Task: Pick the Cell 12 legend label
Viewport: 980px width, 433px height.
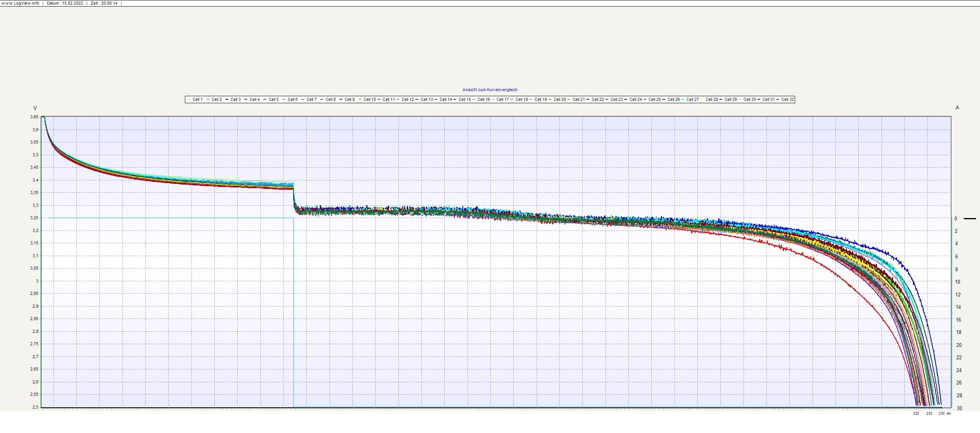Action: point(408,100)
